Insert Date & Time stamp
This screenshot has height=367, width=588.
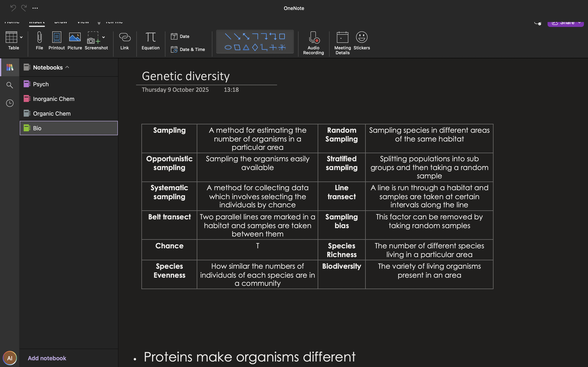click(188, 50)
